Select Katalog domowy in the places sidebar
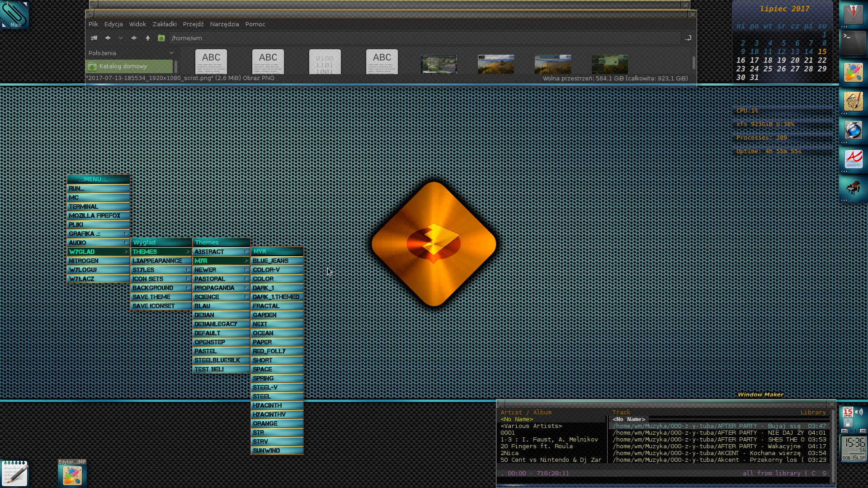868x488 pixels. pyautogui.click(x=123, y=66)
